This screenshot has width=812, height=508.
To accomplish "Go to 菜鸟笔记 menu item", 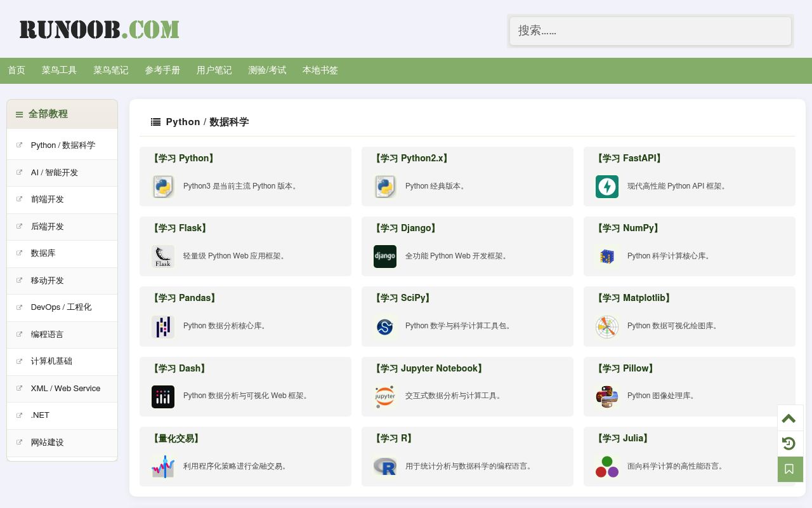I will pyautogui.click(x=111, y=70).
